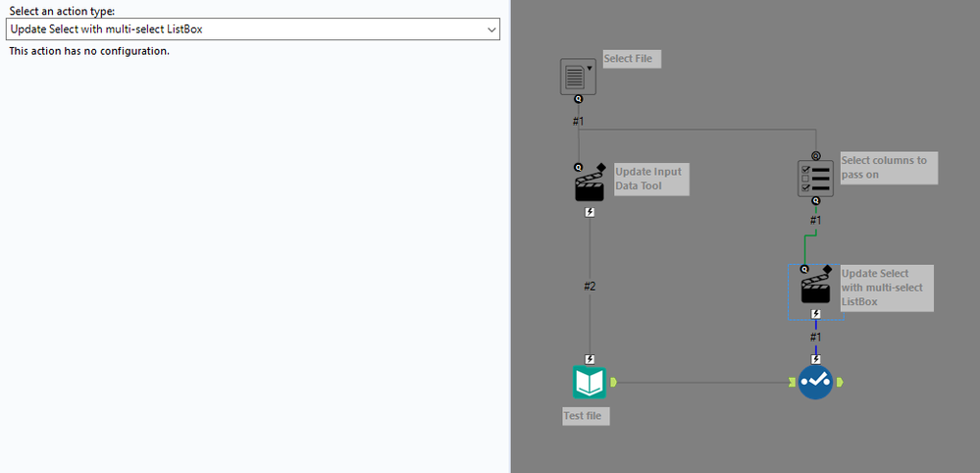The height and width of the screenshot is (473, 980).
Task: Select the File Browse tool icon
Action: click(x=578, y=77)
